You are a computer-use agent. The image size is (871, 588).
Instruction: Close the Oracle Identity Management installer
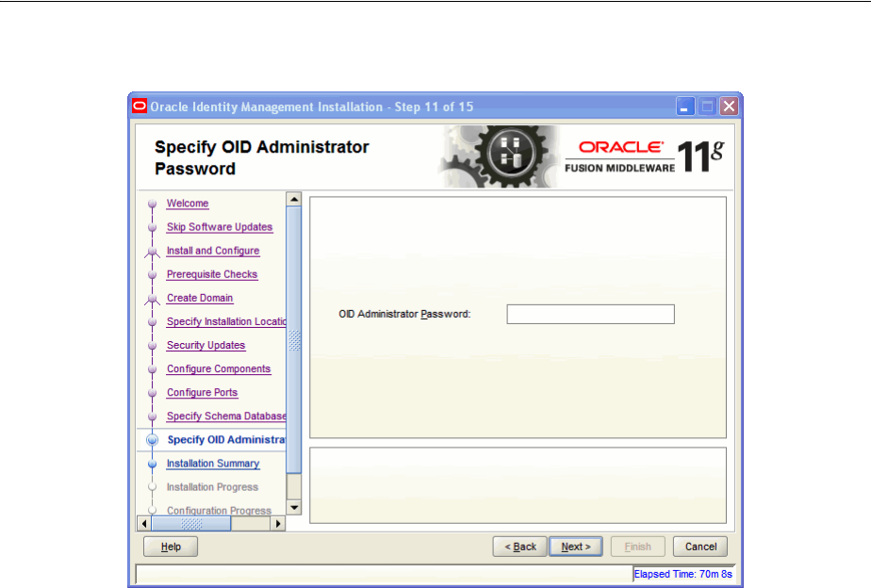pos(730,106)
